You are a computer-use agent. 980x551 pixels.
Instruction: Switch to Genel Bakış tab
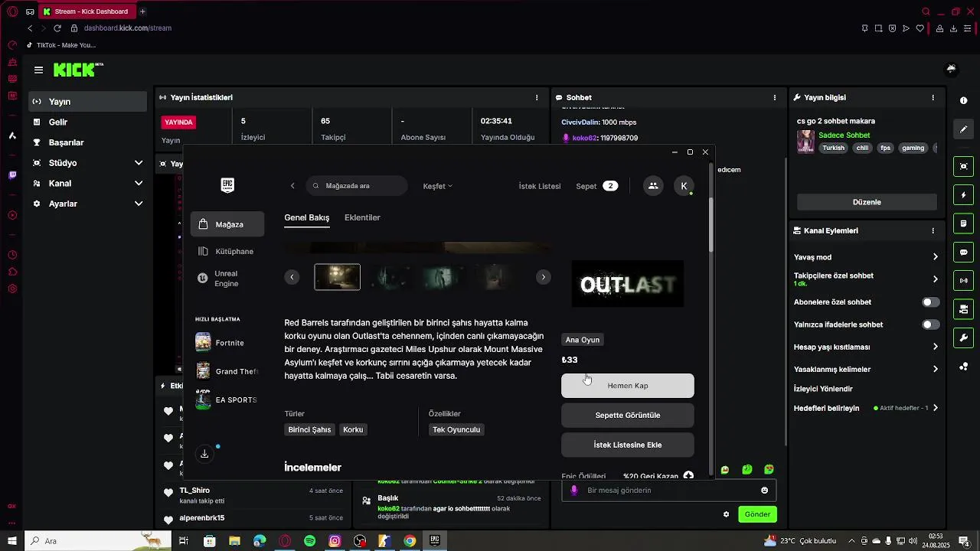point(306,218)
